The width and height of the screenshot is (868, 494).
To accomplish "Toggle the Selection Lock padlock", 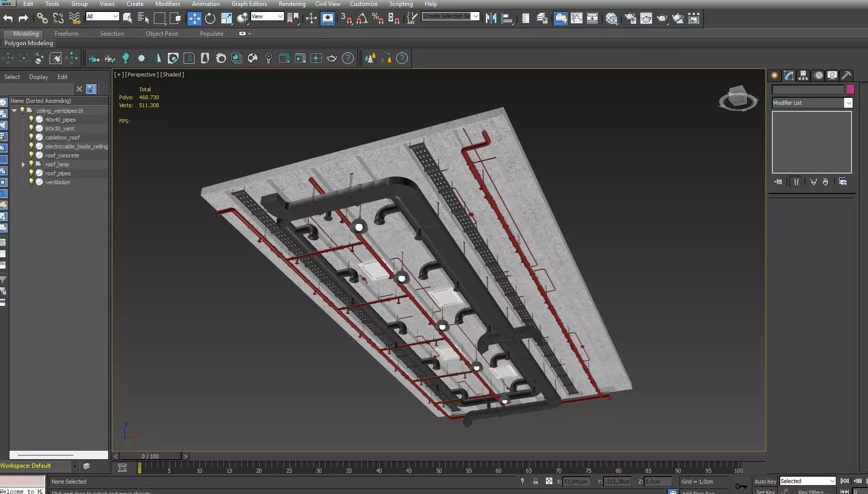I will tap(535, 481).
